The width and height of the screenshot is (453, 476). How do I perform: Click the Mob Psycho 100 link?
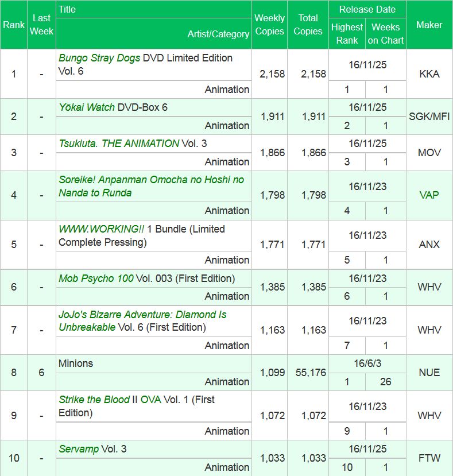(x=96, y=278)
